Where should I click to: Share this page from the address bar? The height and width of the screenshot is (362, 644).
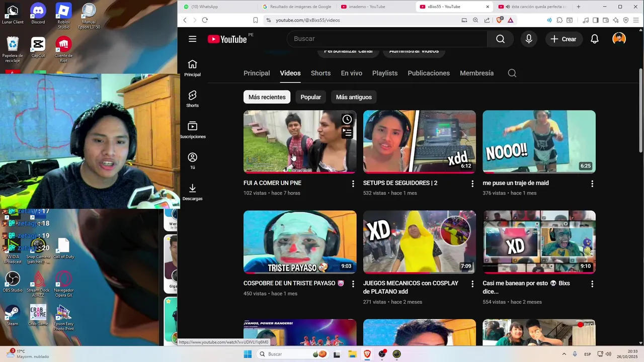click(487, 20)
